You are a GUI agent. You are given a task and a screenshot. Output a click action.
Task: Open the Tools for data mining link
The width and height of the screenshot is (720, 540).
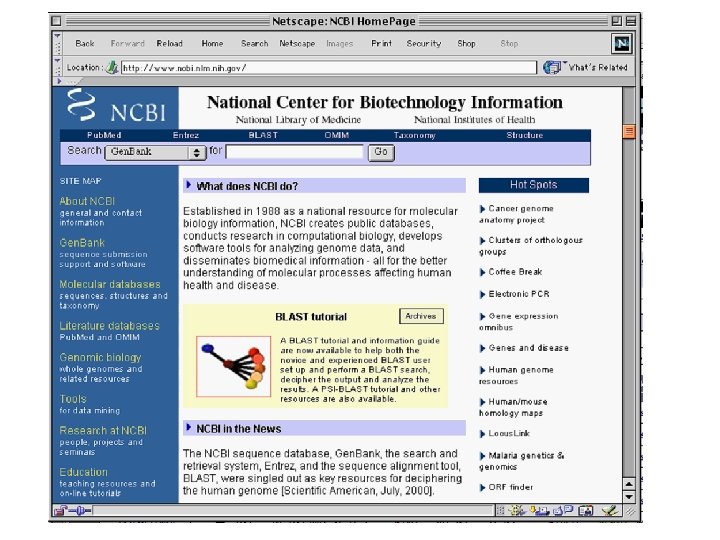click(73, 399)
